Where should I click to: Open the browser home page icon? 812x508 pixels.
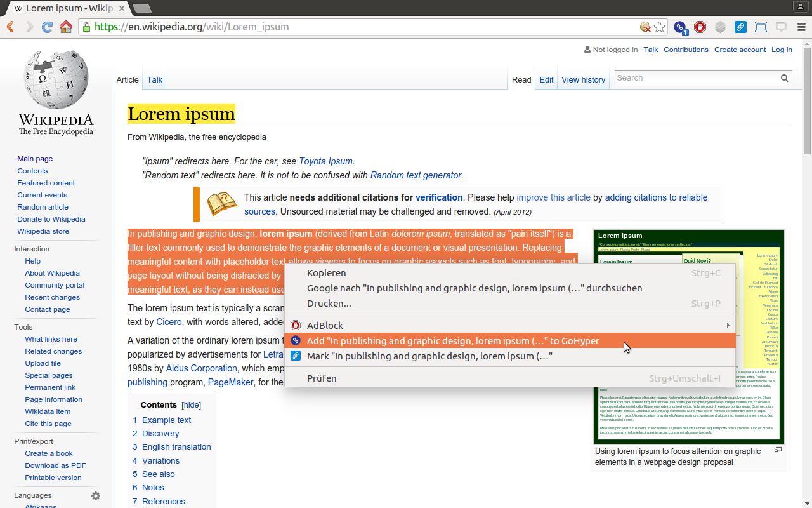click(66, 27)
